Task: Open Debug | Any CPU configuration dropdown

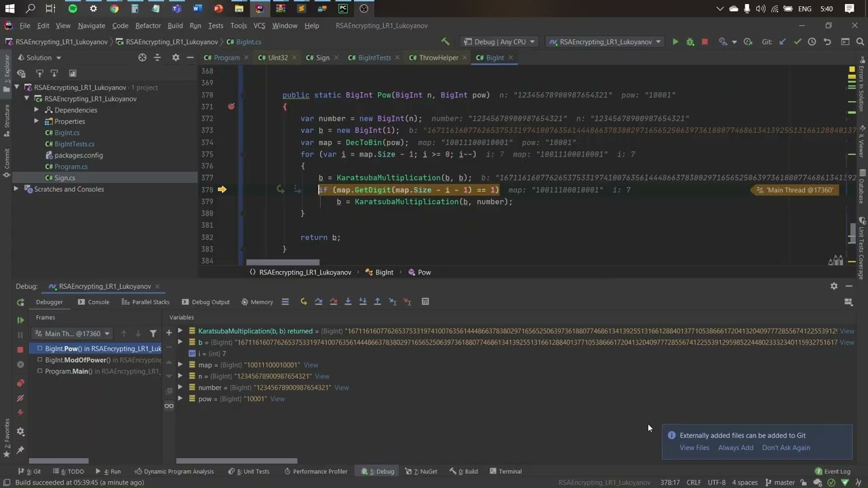Action: click(500, 41)
